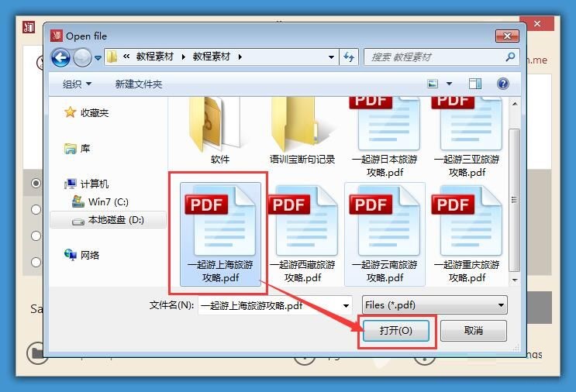Screen dimensions: 576x392
Task: Click the magnifier search icon
Action: point(510,57)
